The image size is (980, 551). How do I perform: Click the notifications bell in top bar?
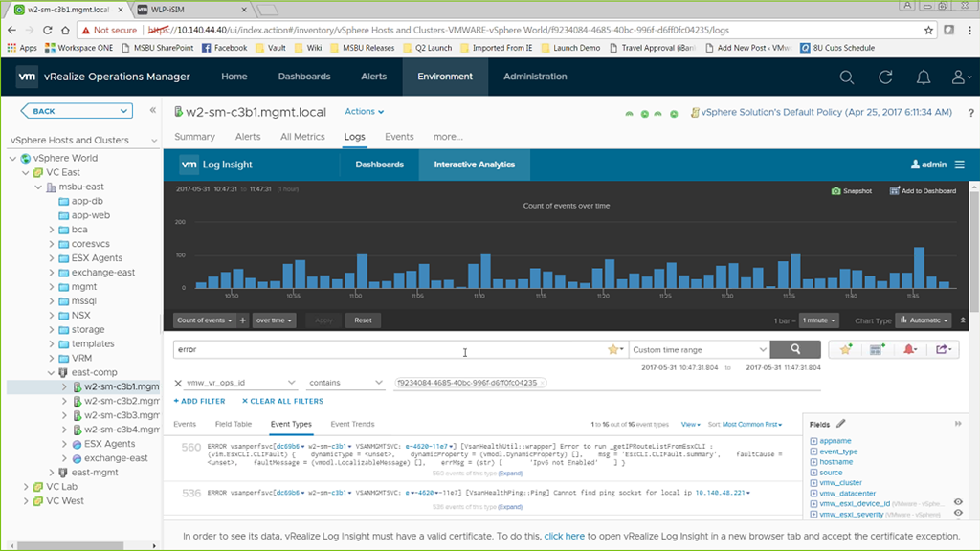pos(924,77)
